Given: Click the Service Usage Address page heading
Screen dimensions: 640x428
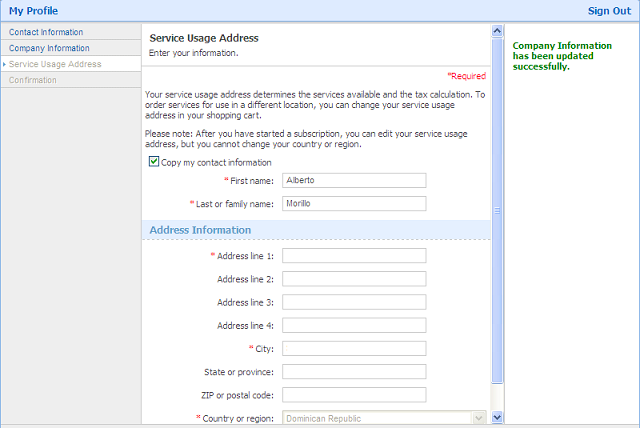Looking at the screenshot, I should pos(204,38).
